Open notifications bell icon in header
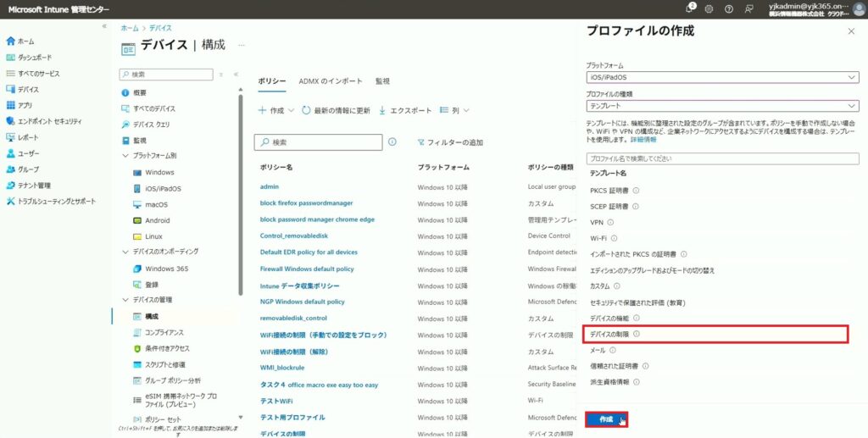Image resolution: width=868 pixels, height=438 pixels. click(x=690, y=8)
